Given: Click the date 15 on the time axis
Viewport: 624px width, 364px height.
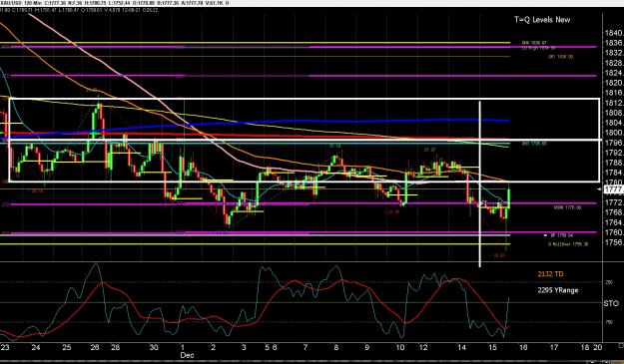Looking at the screenshot, I should tap(492, 347).
